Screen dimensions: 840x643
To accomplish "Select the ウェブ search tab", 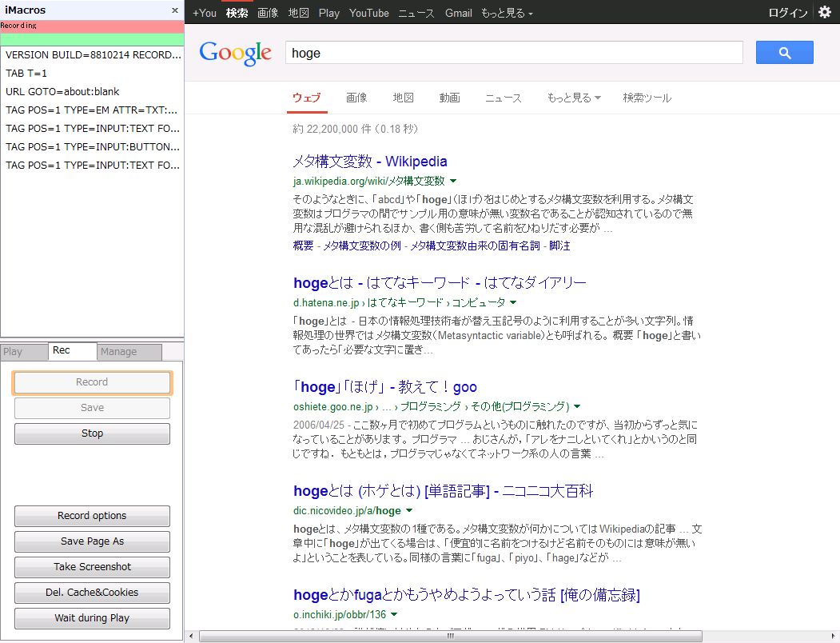I will point(307,98).
